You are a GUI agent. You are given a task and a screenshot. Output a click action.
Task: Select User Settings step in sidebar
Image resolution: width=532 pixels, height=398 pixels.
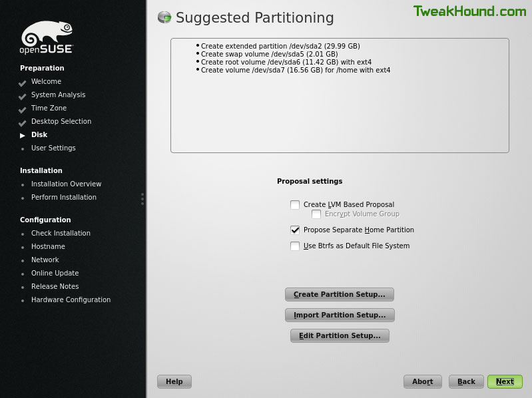[x=53, y=148]
